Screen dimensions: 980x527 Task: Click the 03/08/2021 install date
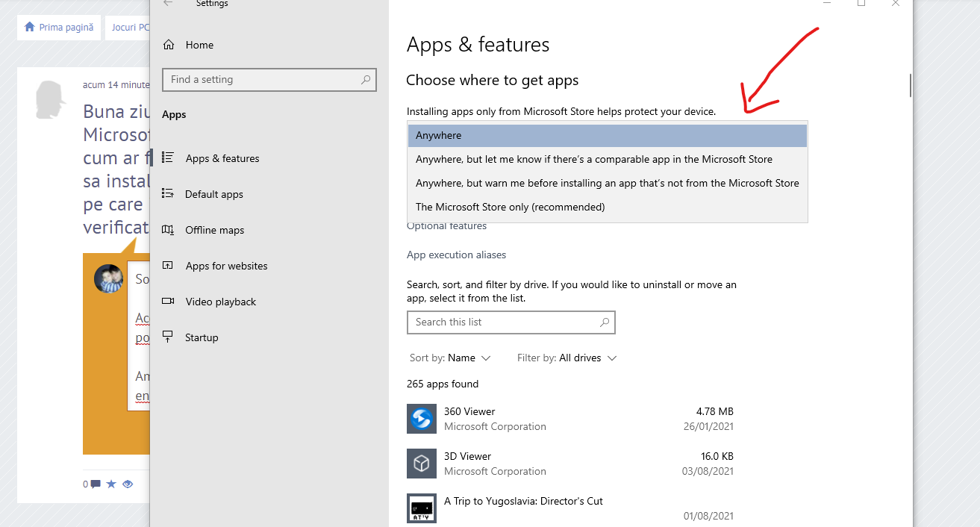tap(708, 472)
